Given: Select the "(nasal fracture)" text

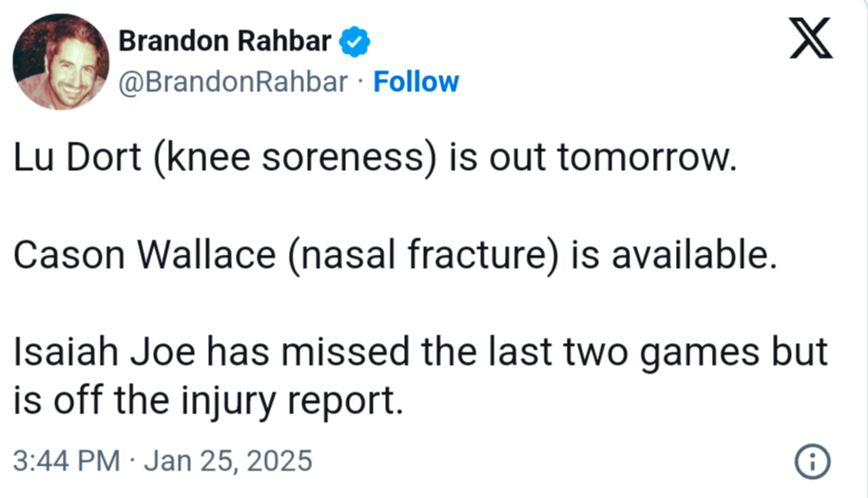Looking at the screenshot, I should tap(423, 257).
